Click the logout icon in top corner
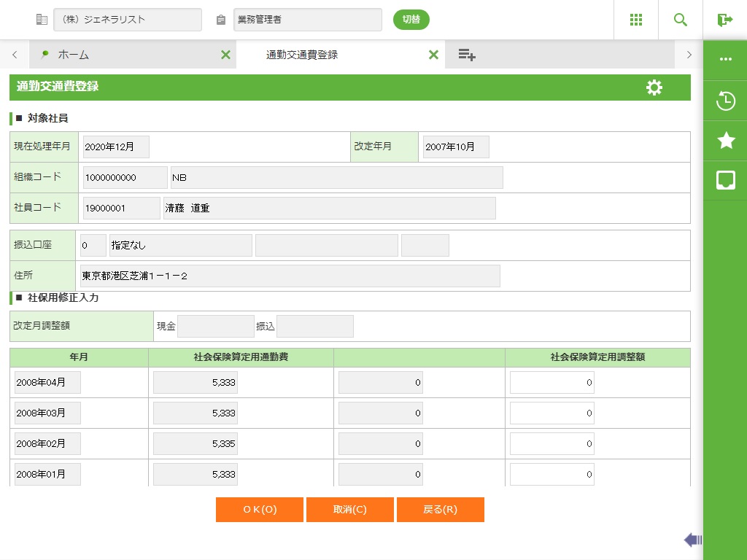 point(724,20)
